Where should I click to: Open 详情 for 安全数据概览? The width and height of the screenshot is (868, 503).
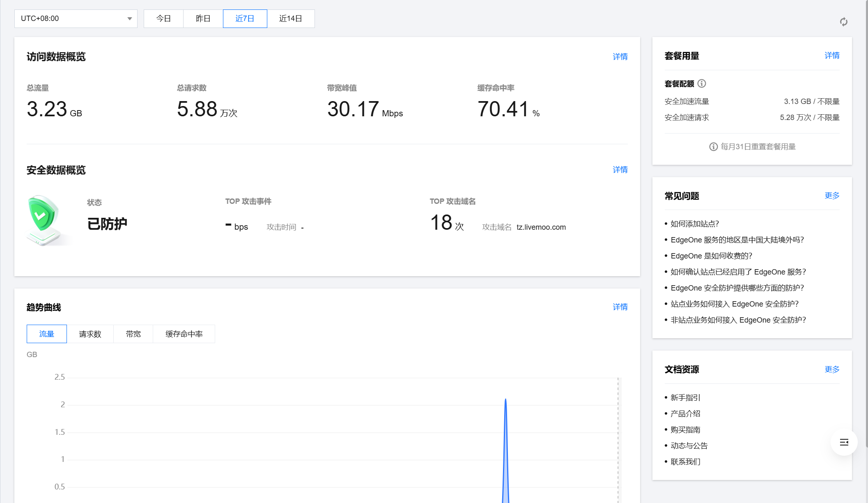(x=620, y=170)
